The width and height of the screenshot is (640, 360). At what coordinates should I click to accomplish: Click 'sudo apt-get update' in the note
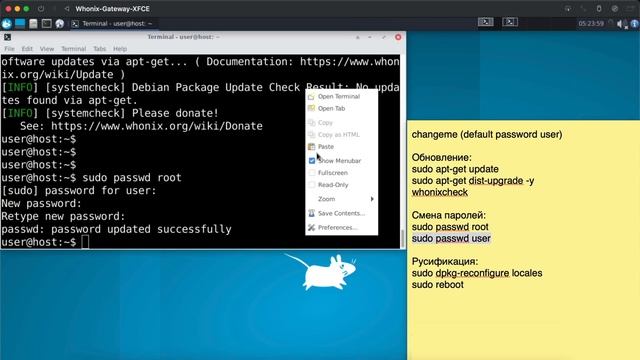(455, 169)
